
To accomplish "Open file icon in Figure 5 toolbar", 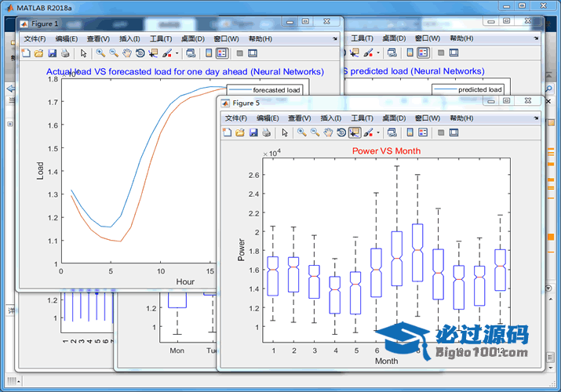I will (x=240, y=132).
